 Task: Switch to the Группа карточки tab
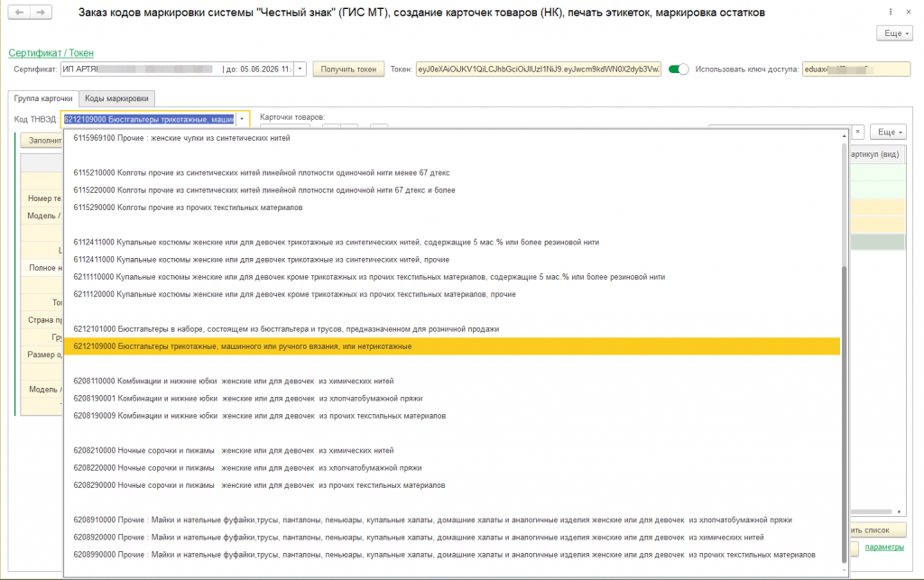[x=43, y=98]
